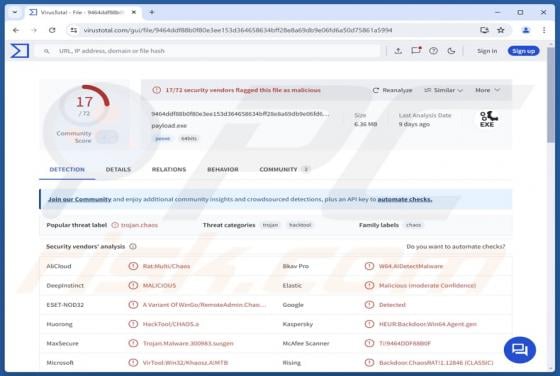Click the VirusTotal logo icon
The width and height of the screenshot is (560, 376).
click(x=19, y=51)
